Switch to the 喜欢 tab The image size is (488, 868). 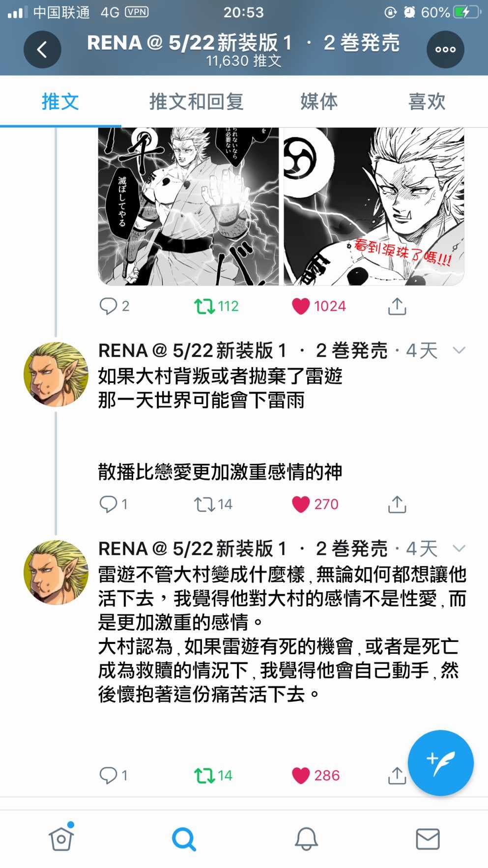(427, 102)
